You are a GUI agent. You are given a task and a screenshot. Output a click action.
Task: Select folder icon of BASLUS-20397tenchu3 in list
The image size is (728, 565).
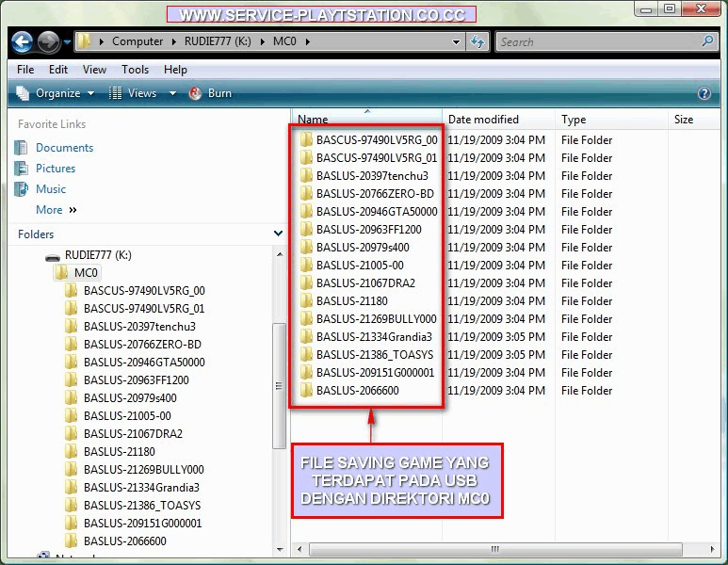(x=306, y=175)
